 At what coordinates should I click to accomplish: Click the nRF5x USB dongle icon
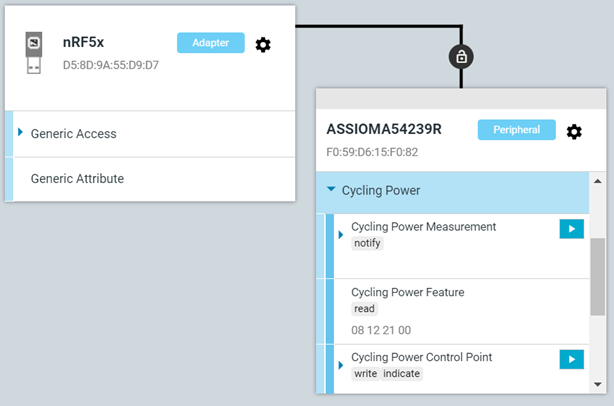click(x=35, y=52)
